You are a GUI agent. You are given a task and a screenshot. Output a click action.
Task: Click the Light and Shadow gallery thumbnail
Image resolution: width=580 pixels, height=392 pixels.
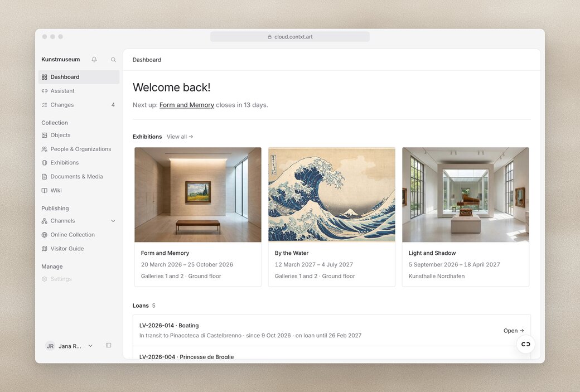click(466, 195)
